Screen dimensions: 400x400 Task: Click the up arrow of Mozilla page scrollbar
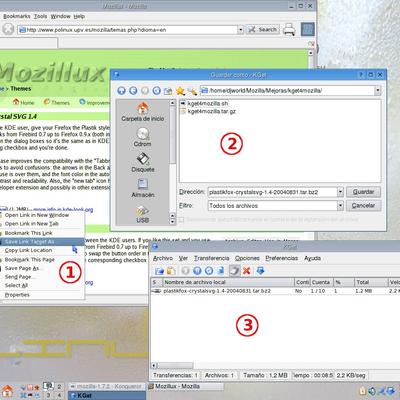(x=311, y=53)
